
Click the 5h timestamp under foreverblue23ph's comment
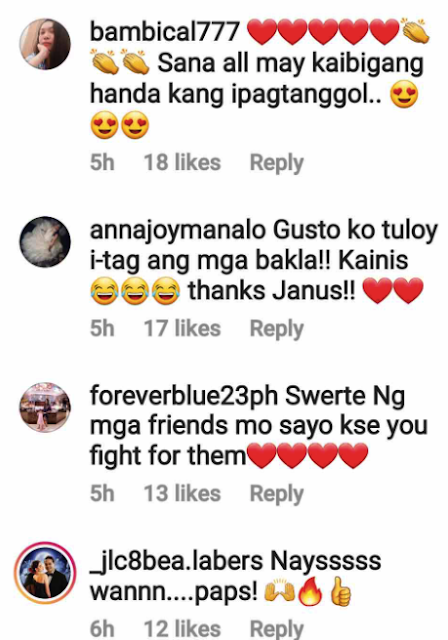pos(102,493)
